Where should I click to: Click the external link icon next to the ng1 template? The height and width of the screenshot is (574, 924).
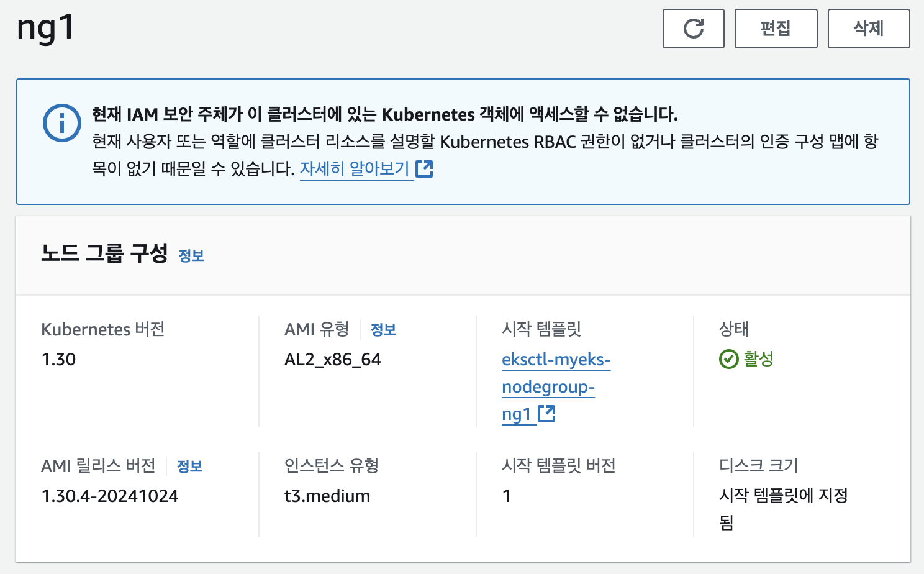tap(546, 414)
